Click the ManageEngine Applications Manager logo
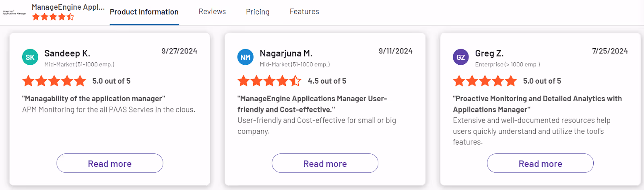 tap(14, 12)
